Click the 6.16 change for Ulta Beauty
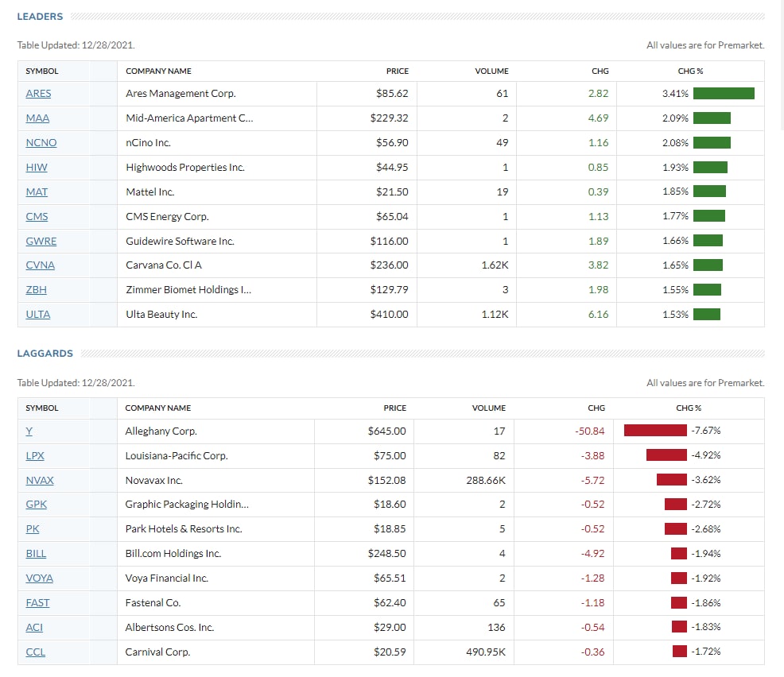This screenshot has height=677, width=784. click(599, 315)
